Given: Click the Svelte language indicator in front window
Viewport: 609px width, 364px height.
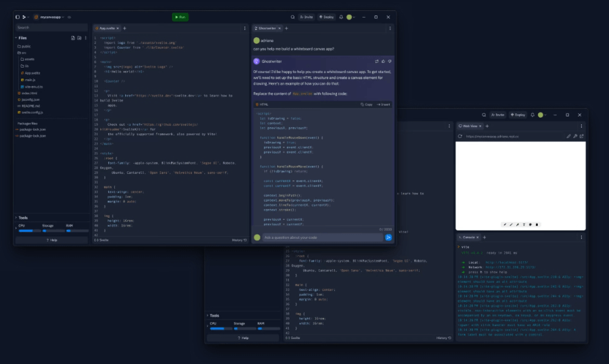Looking at the screenshot, I should [x=101, y=240].
